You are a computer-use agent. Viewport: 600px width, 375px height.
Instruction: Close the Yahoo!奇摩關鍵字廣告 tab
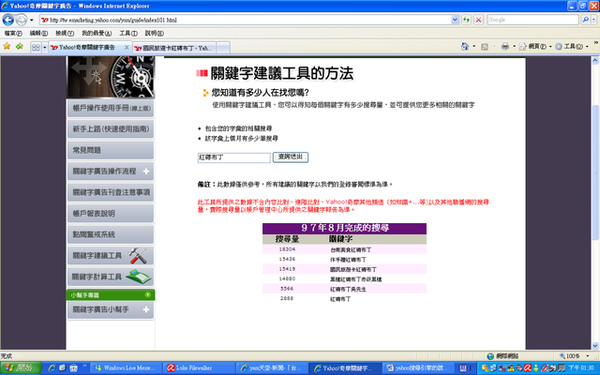pyautogui.click(x=127, y=47)
